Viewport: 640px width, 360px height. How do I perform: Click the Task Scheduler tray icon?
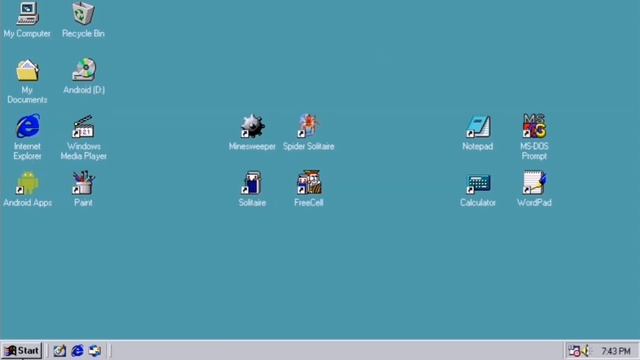pyautogui.click(x=574, y=351)
